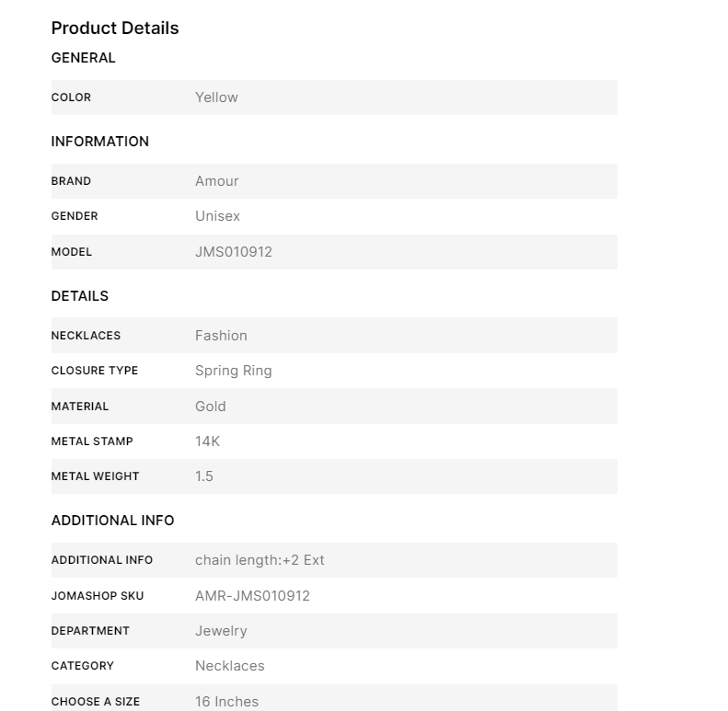This screenshot has width=728, height=711.
Task: Click the 1.5 metal weight value
Action: tap(204, 476)
